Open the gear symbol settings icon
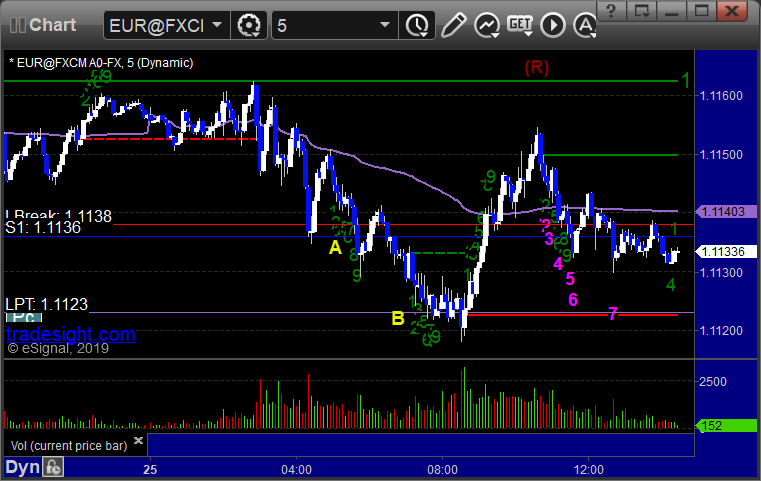The height and width of the screenshot is (481, 761). [249, 25]
